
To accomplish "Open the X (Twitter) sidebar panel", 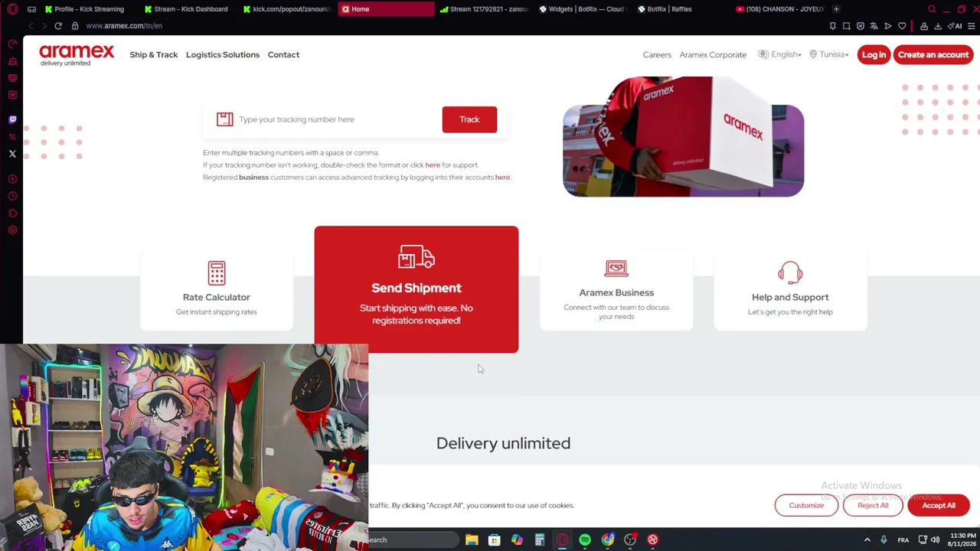I will pos(12,154).
